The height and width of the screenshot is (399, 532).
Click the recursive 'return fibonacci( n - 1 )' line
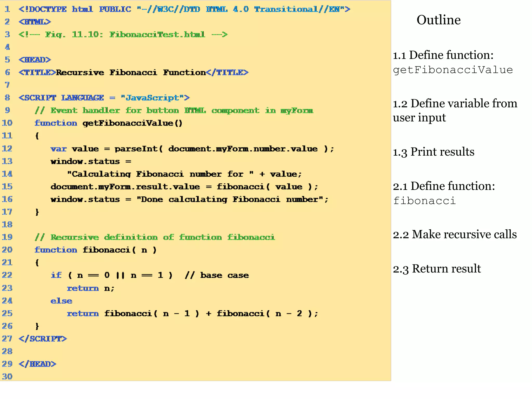192,314
